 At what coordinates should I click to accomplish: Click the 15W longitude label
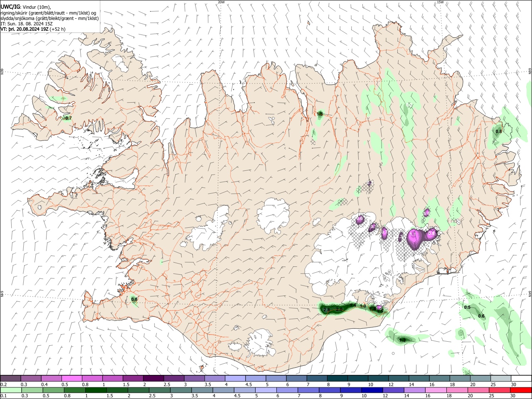coord(440,2)
